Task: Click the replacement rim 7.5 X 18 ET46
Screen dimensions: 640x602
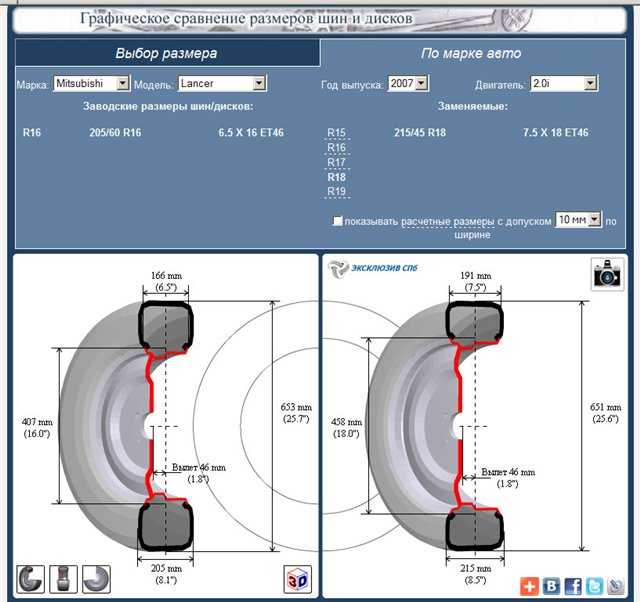Action: (x=556, y=133)
